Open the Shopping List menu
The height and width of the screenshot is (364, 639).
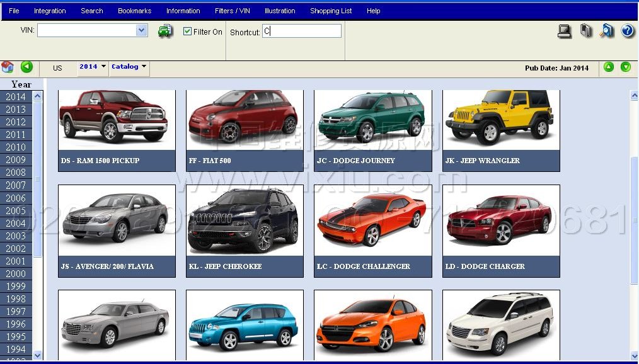[331, 11]
